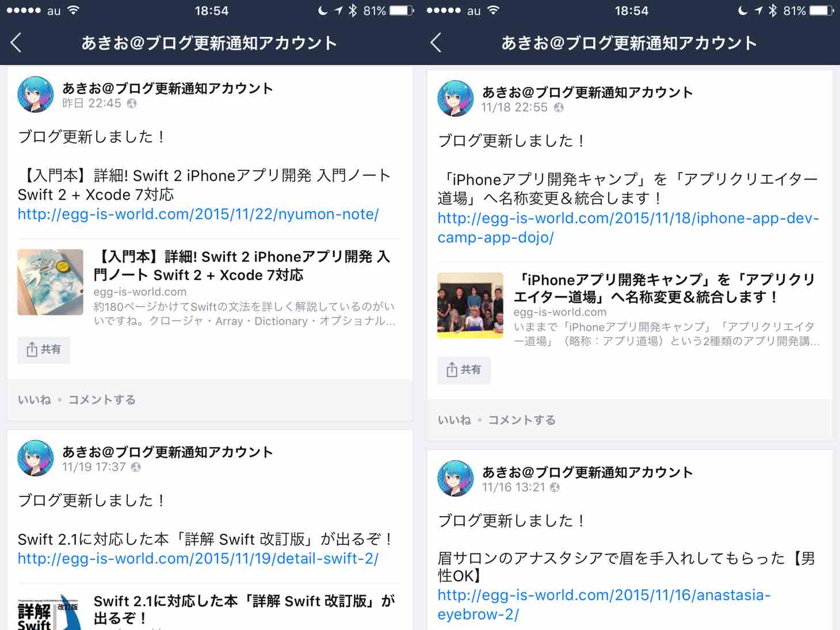Open link preview title Swift 2.1に対応した本
Screen dimensions: 840x630
pyautogui.click(x=244, y=610)
